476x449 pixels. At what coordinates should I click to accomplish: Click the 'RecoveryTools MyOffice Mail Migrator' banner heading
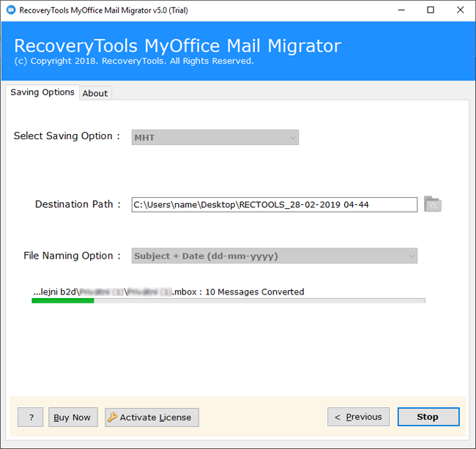[x=178, y=46]
